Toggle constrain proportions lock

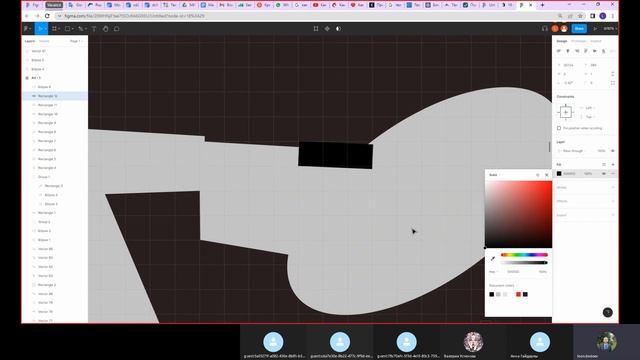(x=613, y=74)
